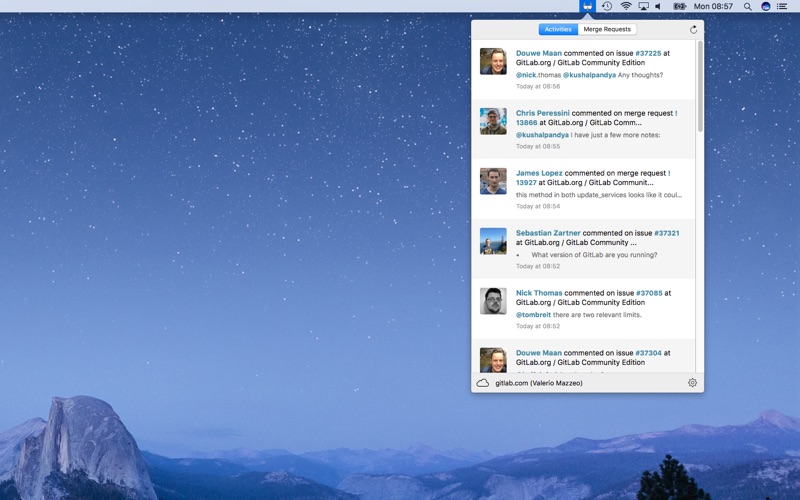
Task: Open settings gear in popup footer
Action: [x=692, y=383]
